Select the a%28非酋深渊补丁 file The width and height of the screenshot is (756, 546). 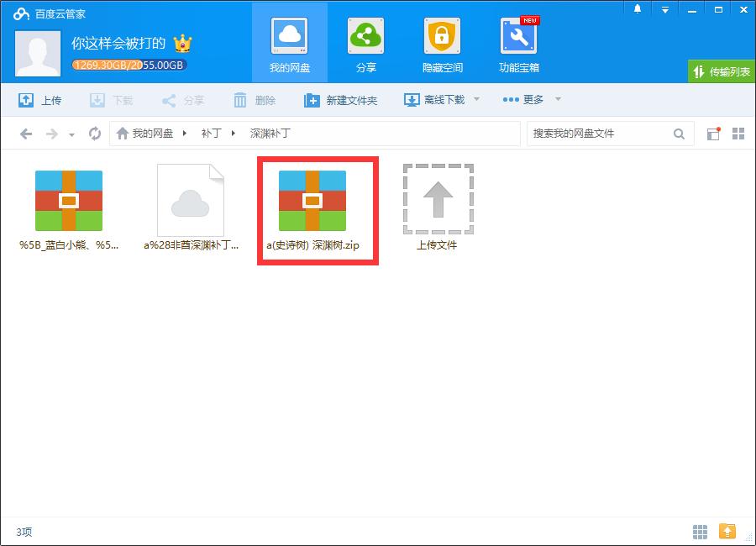coord(191,208)
